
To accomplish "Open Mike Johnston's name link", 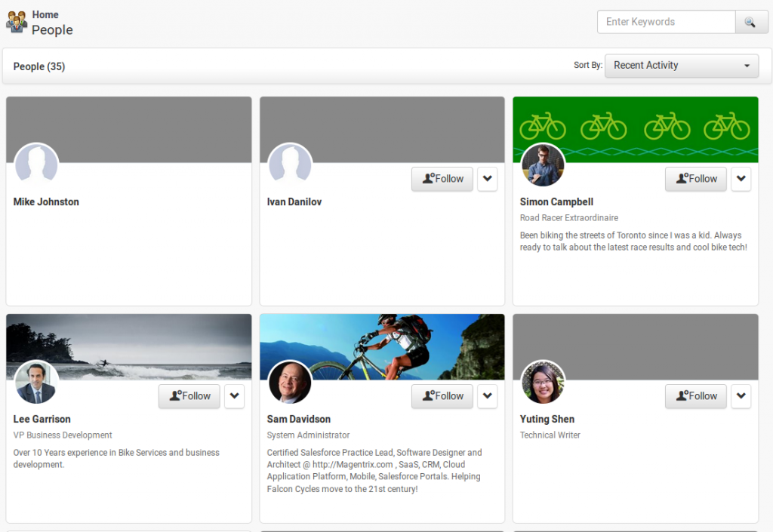I will (x=46, y=202).
